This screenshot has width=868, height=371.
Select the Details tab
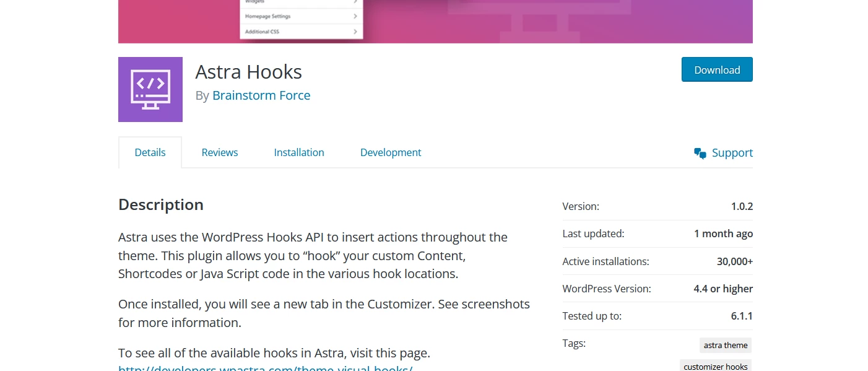(150, 152)
